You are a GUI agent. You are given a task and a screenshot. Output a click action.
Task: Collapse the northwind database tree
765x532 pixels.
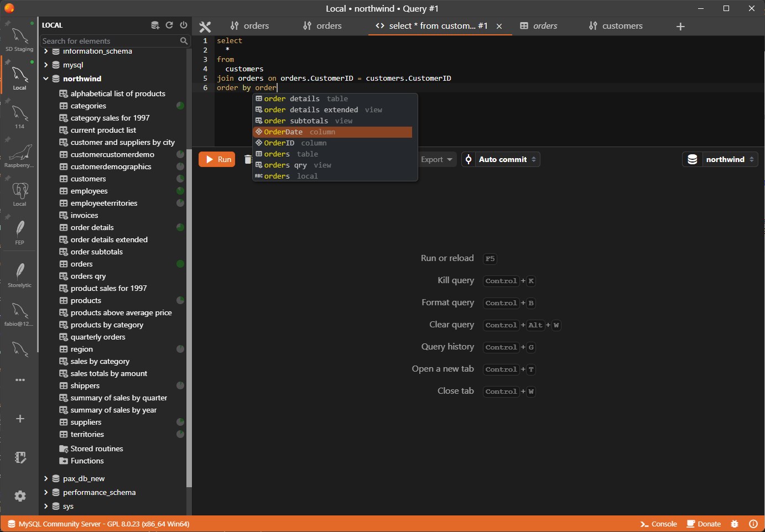46,79
